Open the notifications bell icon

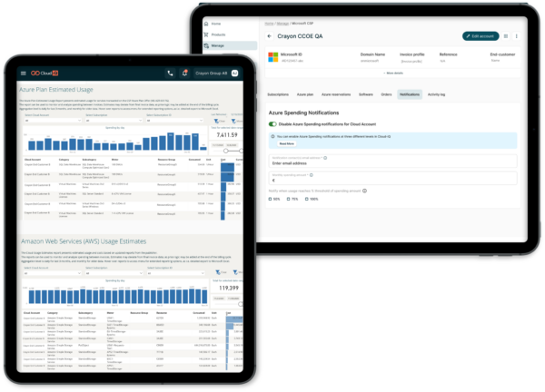click(x=184, y=73)
